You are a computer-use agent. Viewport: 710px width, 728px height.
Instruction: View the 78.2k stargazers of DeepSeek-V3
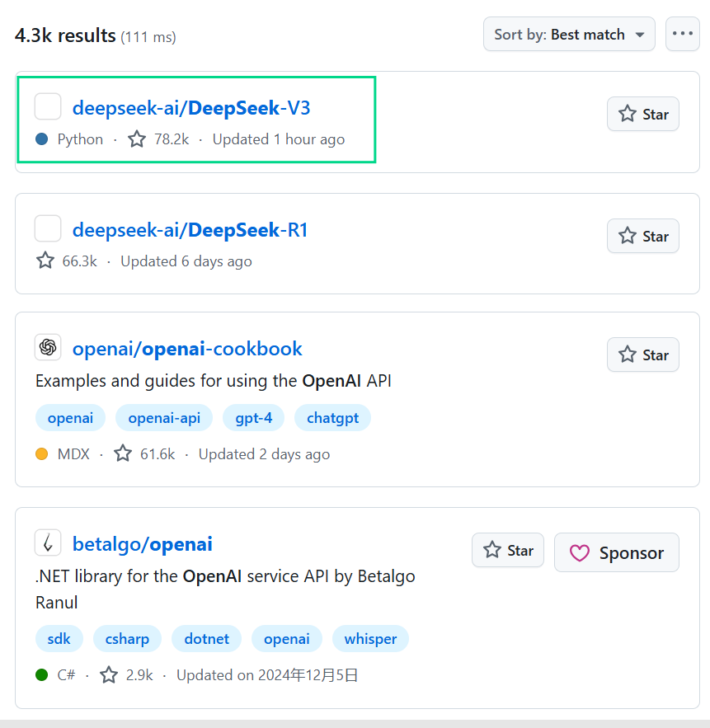[x=158, y=139]
